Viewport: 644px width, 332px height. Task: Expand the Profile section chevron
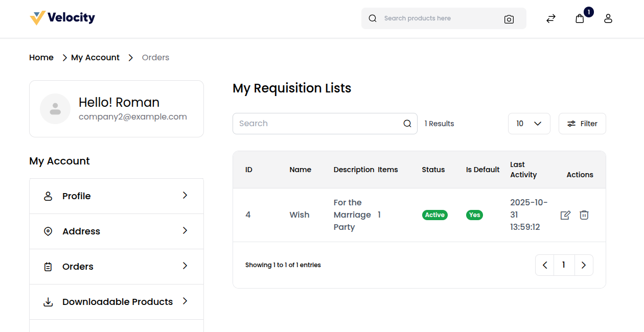(x=185, y=196)
